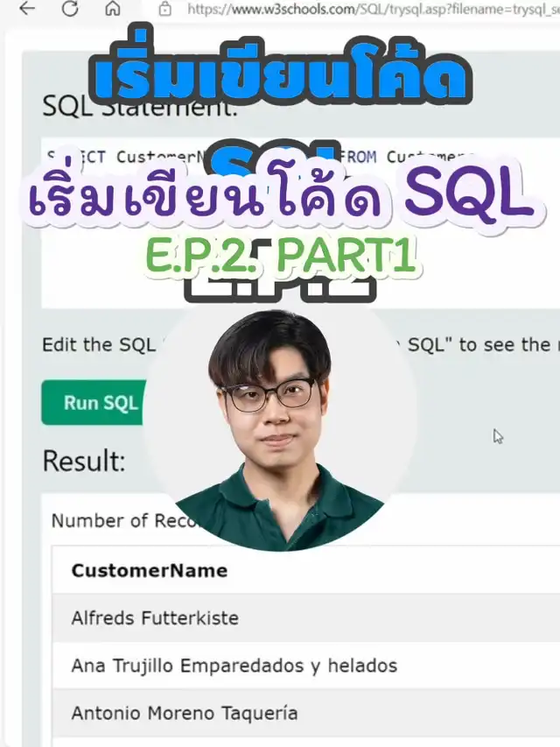View site info via the lock icon
Image resolution: width=560 pixels, height=747 pixels.
click(x=164, y=9)
